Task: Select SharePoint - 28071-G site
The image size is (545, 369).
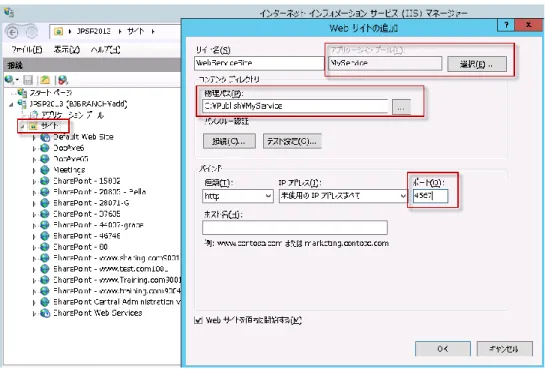Action: pyautogui.click(x=91, y=203)
